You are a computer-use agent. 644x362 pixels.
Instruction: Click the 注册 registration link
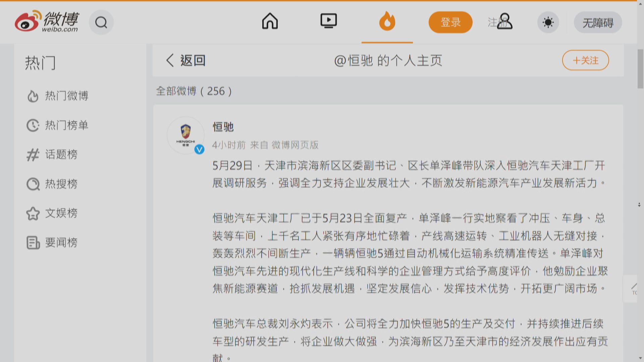click(x=498, y=22)
